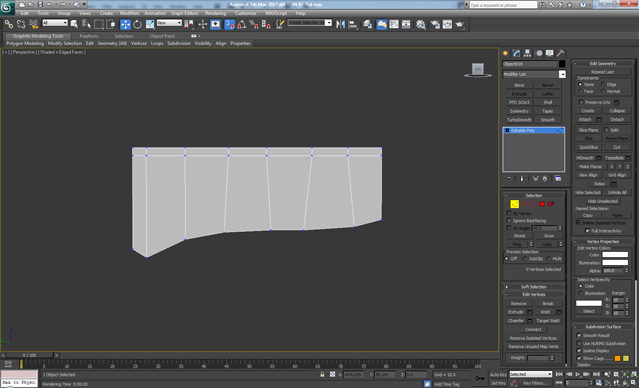The width and height of the screenshot is (639, 388).
Task: Click the Target Weld button
Action: [x=548, y=321]
